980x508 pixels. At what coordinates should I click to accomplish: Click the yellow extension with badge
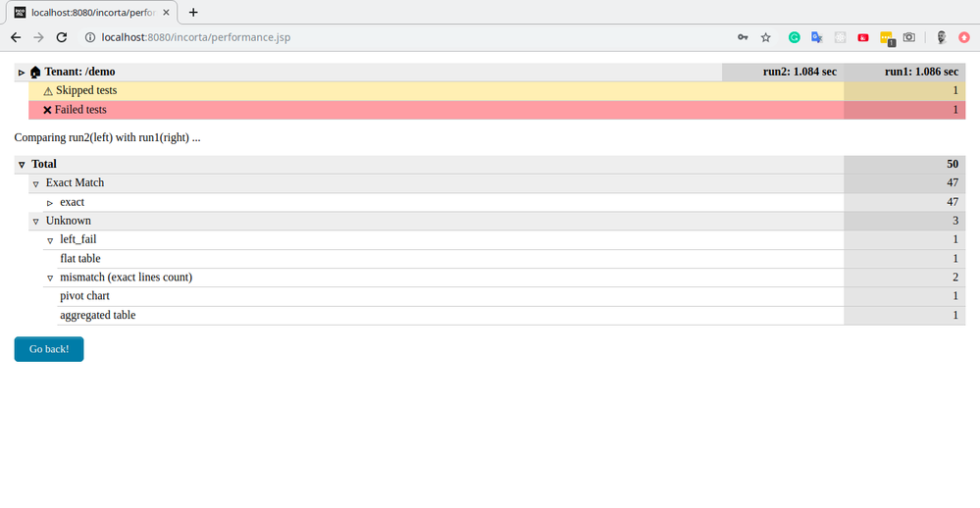[886, 37]
